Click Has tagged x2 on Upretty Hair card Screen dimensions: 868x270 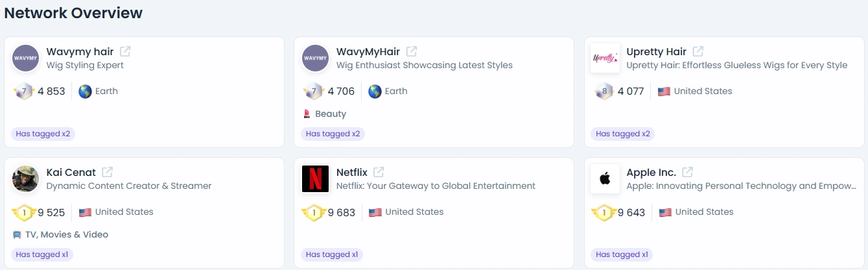[622, 134]
